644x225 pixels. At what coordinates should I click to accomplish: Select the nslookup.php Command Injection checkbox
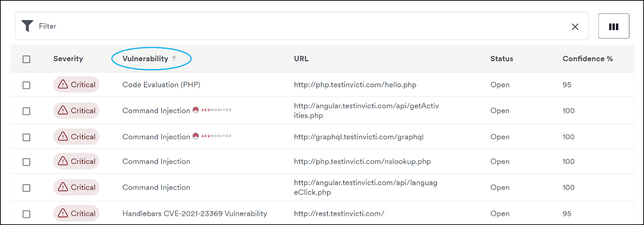click(x=27, y=162)
